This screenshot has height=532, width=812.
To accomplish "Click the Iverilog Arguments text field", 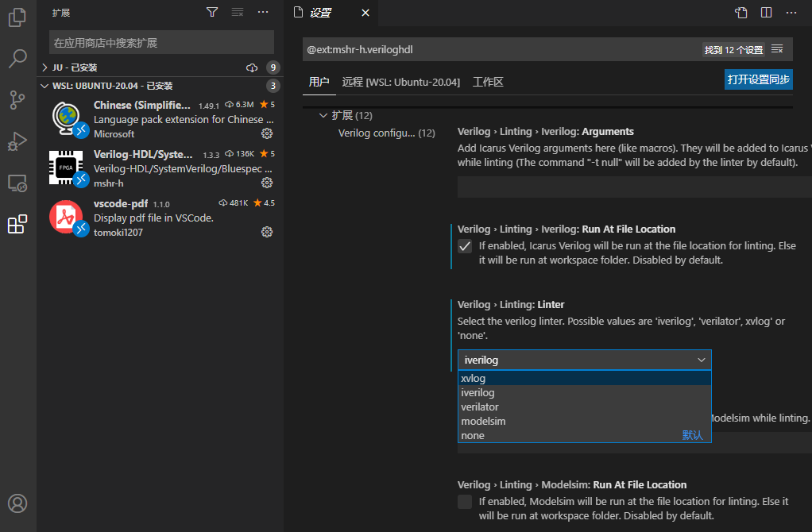I will point(634,187).
